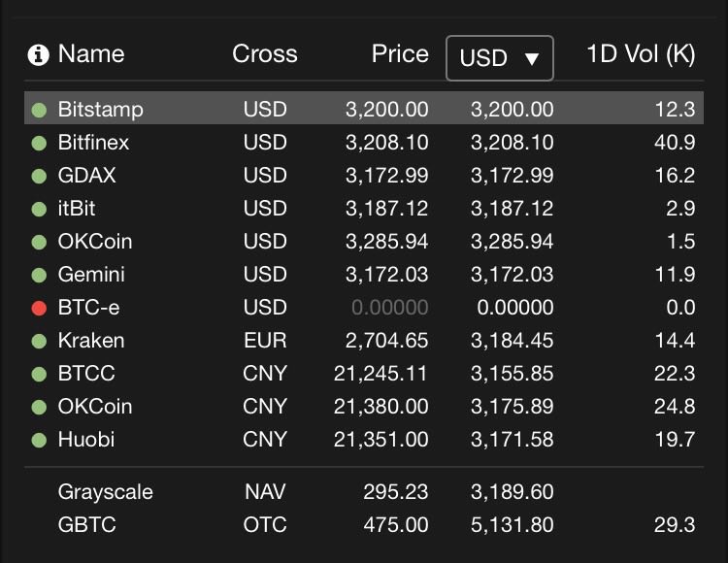Click the green status dot for GDAX
Image resolution: width=728 pixels, height=563 pixels.
(39, 176)
